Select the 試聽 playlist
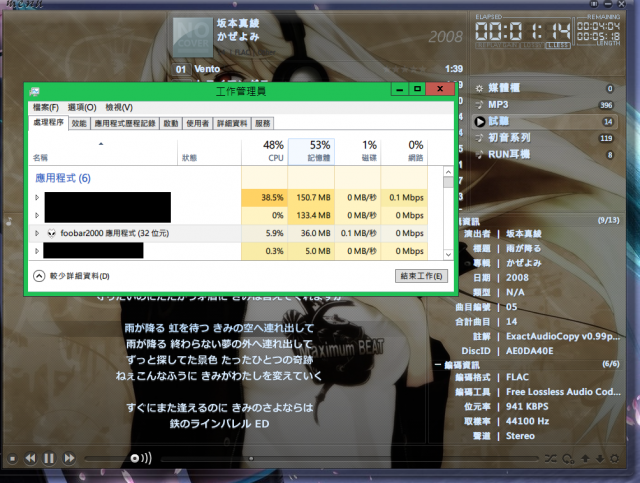 pos(545,122)
